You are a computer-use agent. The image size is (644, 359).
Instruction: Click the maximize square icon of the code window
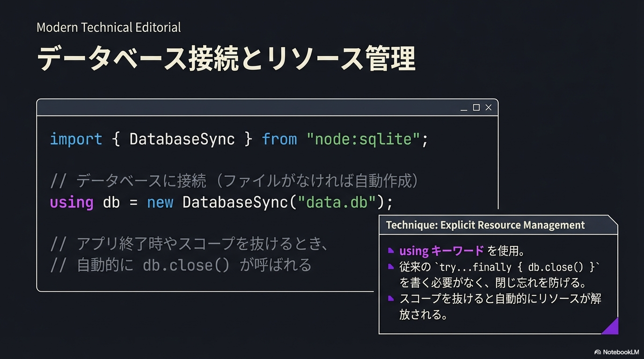[x=476, y=108]
